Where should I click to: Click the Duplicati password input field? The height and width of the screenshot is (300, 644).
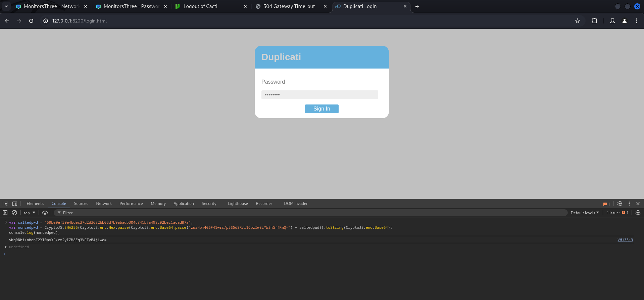[x=319, y=95]
